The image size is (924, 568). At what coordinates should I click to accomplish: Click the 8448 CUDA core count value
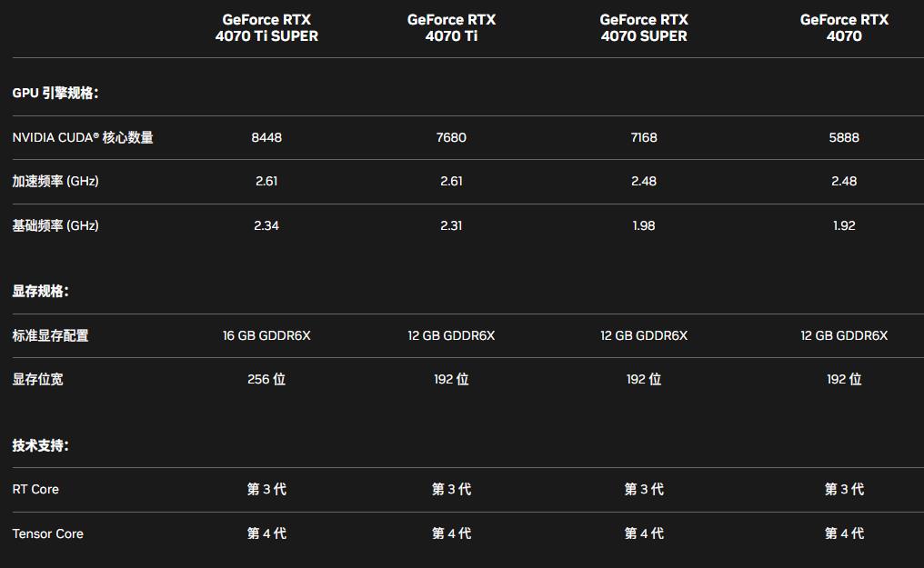266,137
